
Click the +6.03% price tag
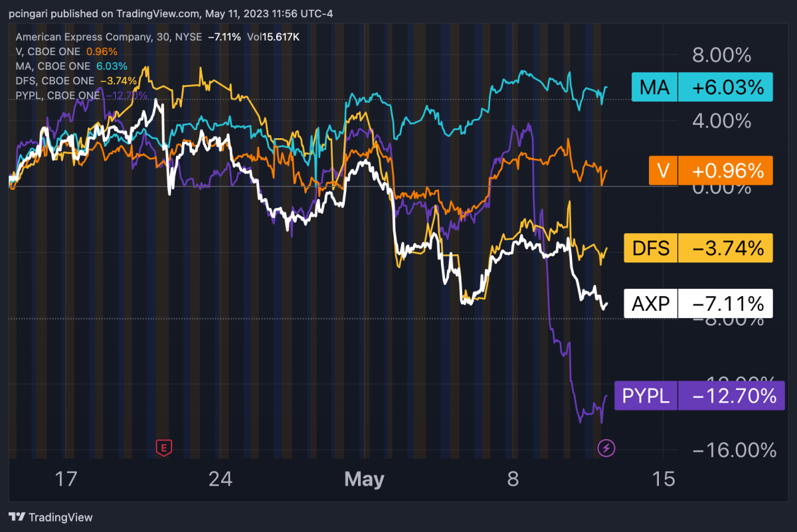click(x=726, y=87)
